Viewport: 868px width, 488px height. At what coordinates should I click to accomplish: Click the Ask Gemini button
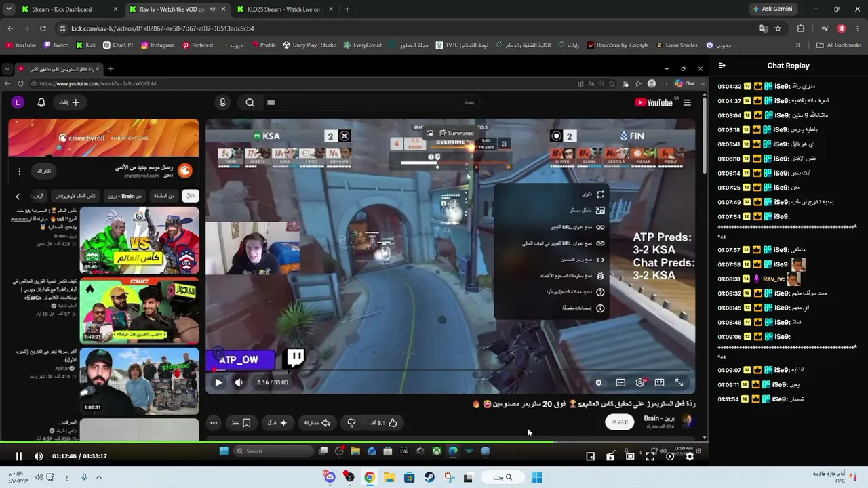772,9
